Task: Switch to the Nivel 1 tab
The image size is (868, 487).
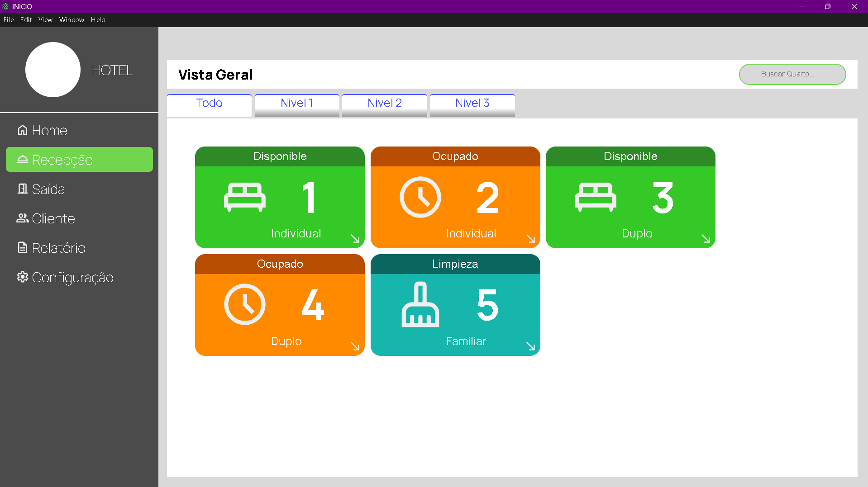Action: tap(297, 104)
